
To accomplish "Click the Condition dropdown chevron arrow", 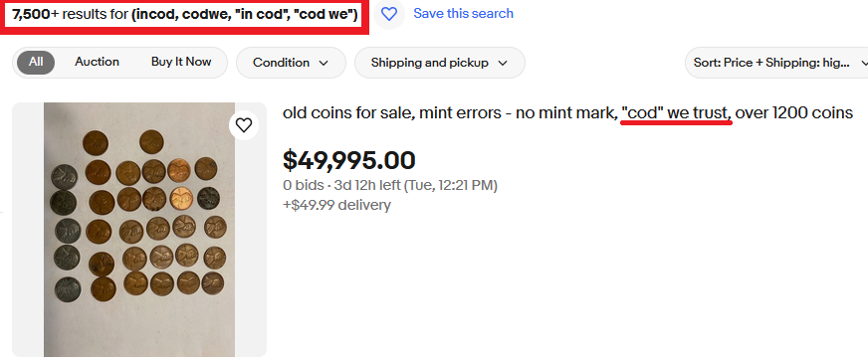I will [x=324, y=63].
